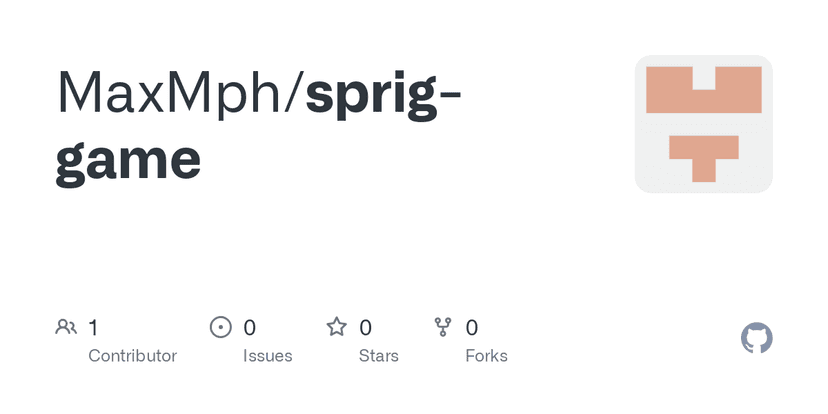Open the "Stars" label
Viewport: 828px width, 414px height.
[x=377, y=356]
